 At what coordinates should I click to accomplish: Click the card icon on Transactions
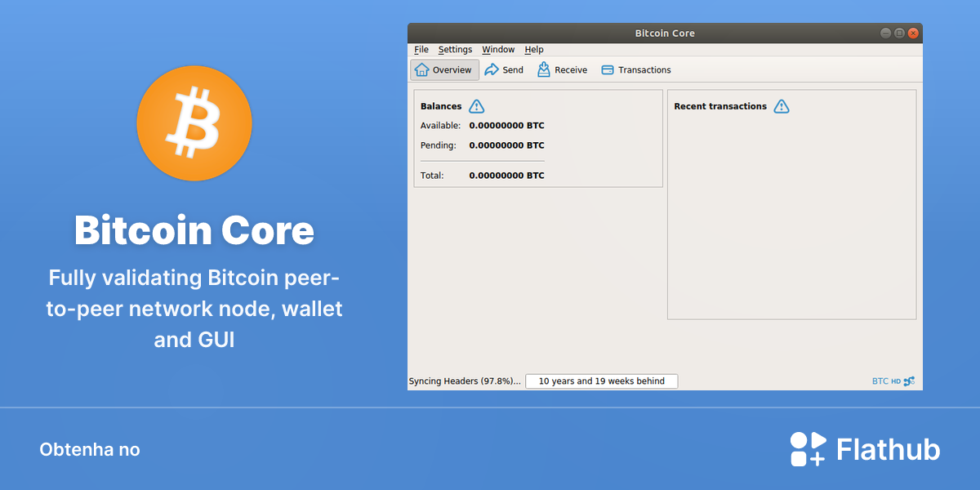[608, 70]
